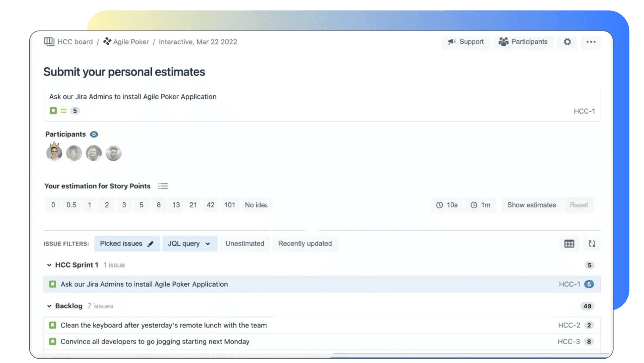Collapse the HCC Sprint 1 section
The height and width of the screenshot is (363, 644).
(49, 265)
